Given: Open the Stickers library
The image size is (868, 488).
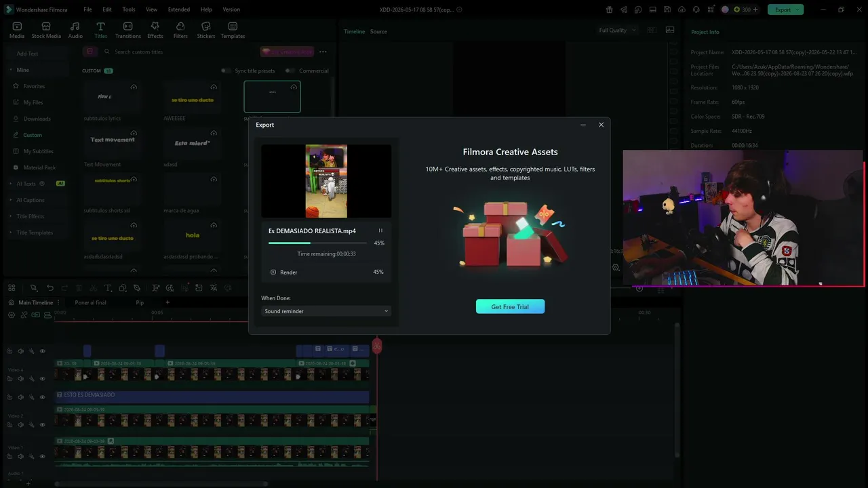Looking at the screenshot, I should click(x=206, y=30).
